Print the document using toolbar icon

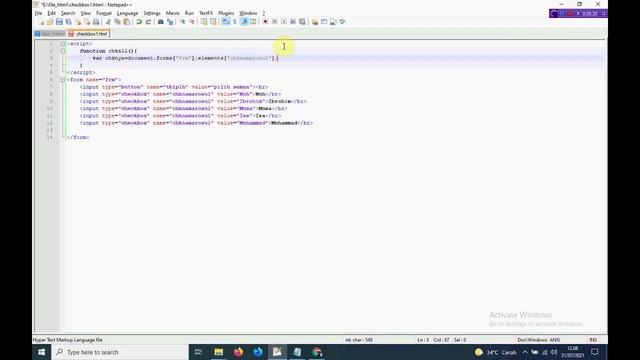click(x=96, y=22)
